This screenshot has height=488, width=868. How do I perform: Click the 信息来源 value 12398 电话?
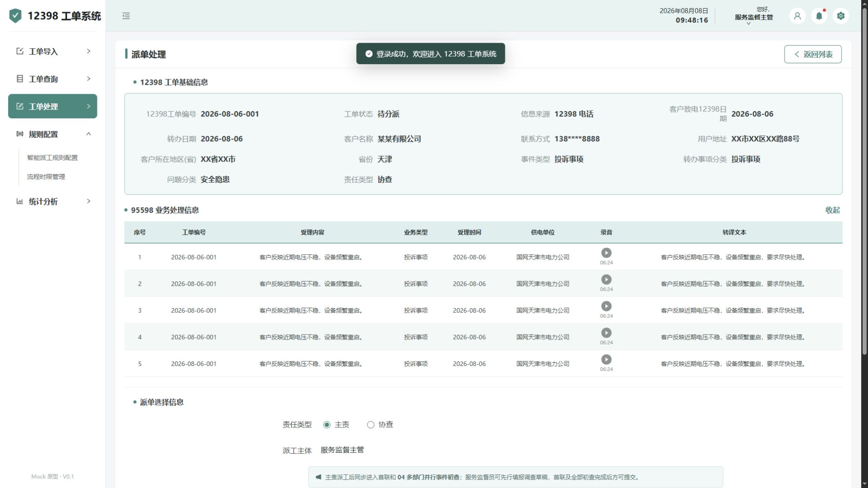pyautogui.click(x=574, y=114)
